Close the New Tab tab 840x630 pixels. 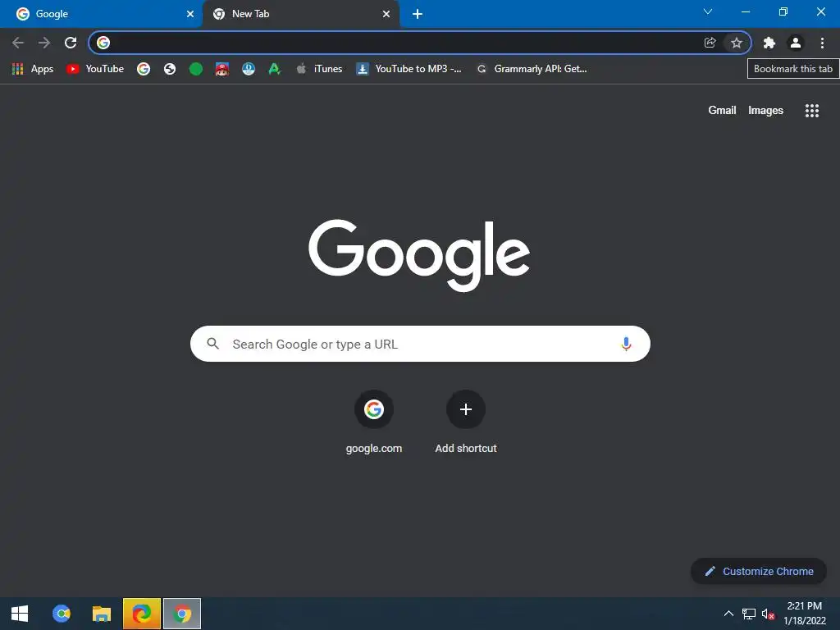coord(386,14)
